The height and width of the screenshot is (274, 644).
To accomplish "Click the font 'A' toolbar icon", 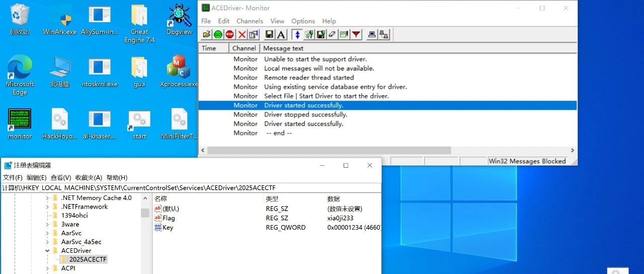I will (x=281, y=34).
